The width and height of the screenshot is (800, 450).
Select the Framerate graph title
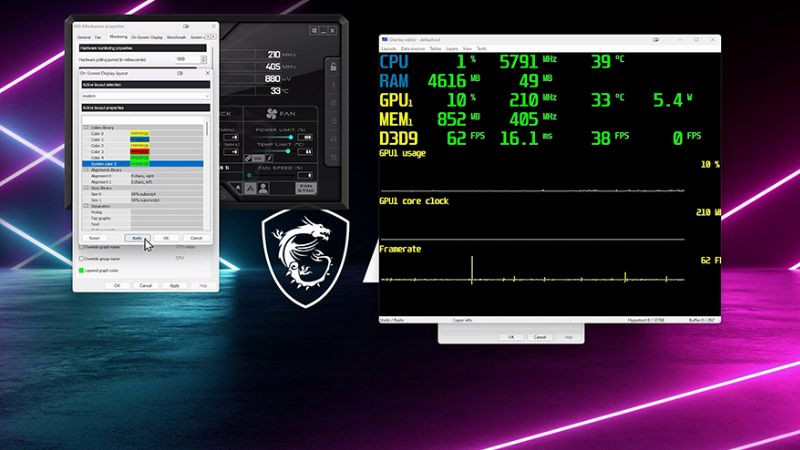pos(400,249)
